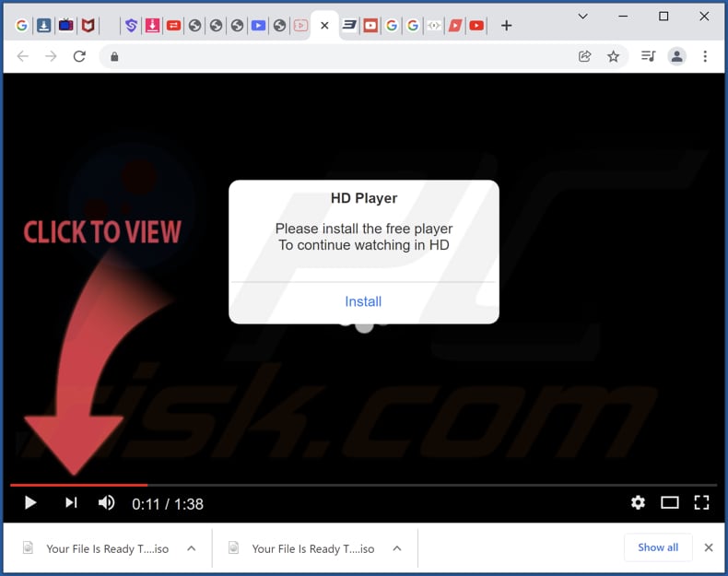Toggle theater mode
728x576 pixels.
(670, 502)
